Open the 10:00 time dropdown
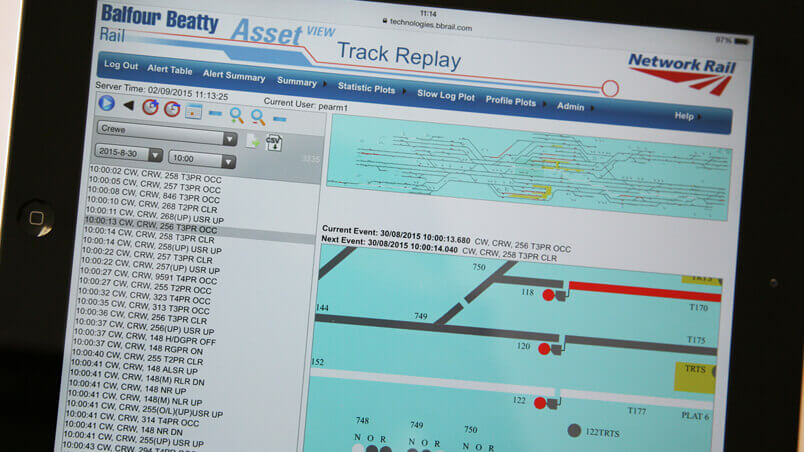 click(202, 159)
